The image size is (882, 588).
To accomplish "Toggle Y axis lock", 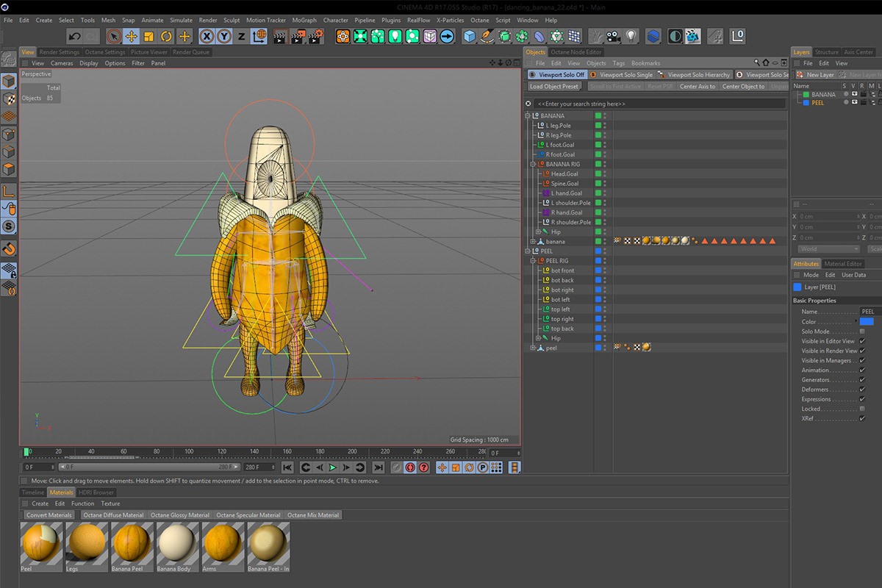I will coord(224,36).
